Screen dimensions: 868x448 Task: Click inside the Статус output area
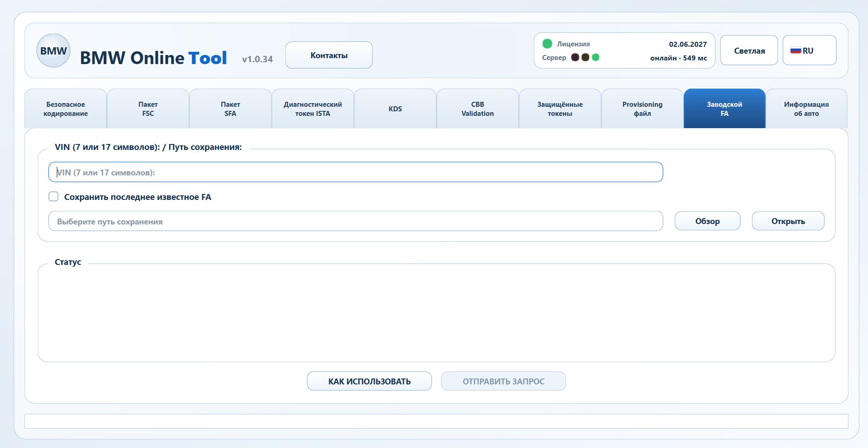437,314
